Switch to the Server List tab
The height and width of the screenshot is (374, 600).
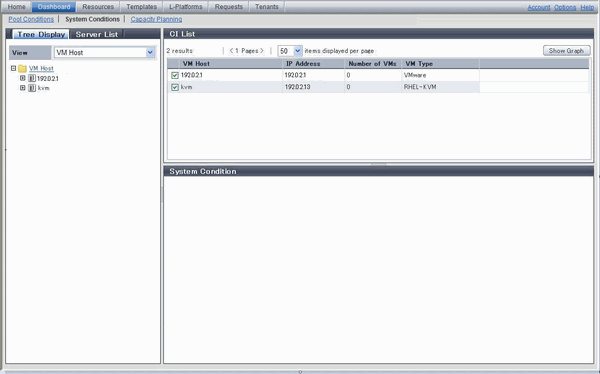click(x=96, y=34)
